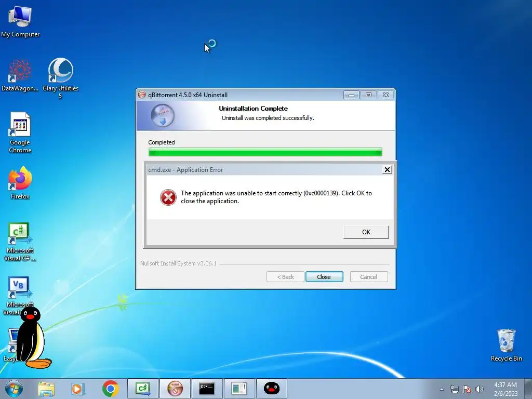Open the Windows Start menu
Screen dimensions: 532x399
(14, 389)
